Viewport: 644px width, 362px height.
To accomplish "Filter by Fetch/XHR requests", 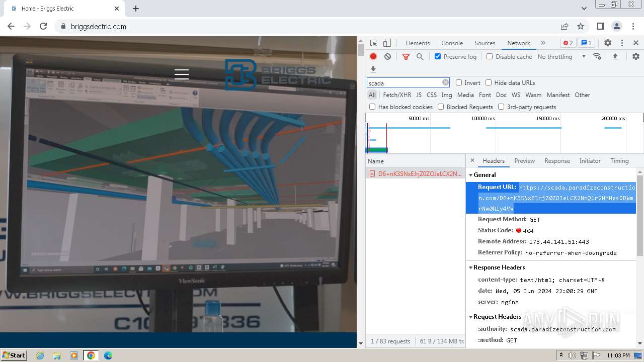I will [397, 95].
